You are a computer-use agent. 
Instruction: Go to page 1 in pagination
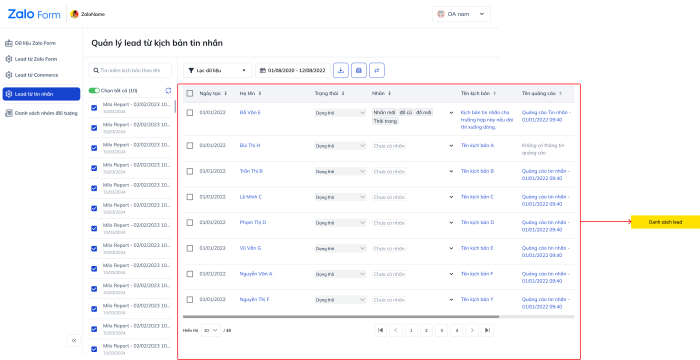click(x=411, y=330)
